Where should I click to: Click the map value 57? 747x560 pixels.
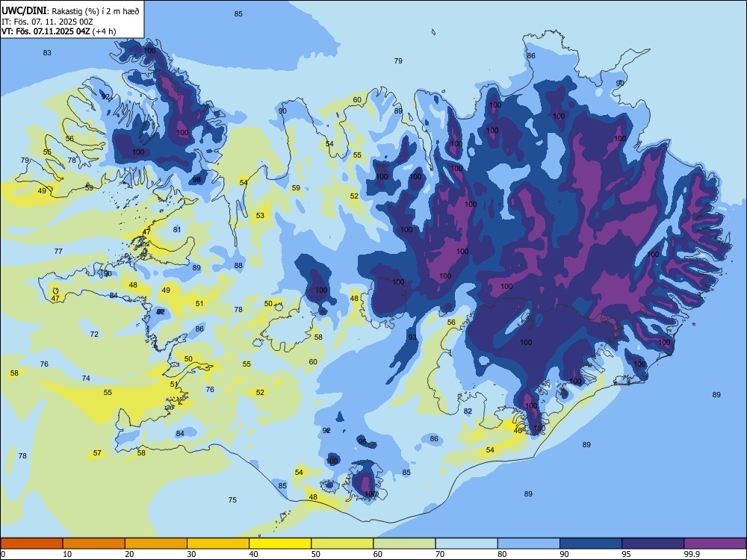pos(97,453)
